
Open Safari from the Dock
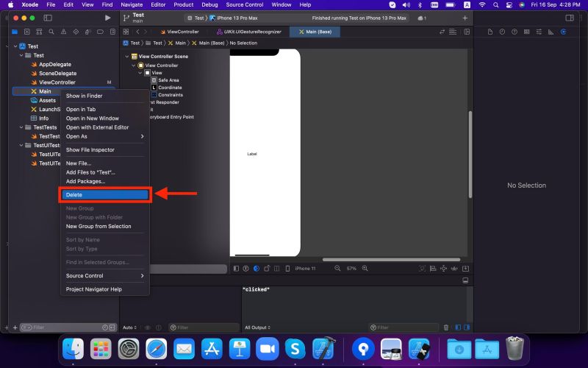(x=157, y=349)
